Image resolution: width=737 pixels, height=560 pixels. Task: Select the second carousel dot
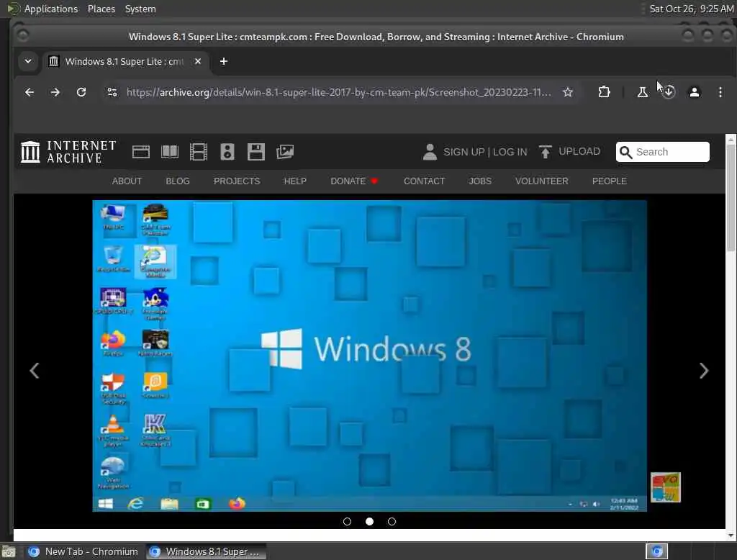tap(369, 521)
